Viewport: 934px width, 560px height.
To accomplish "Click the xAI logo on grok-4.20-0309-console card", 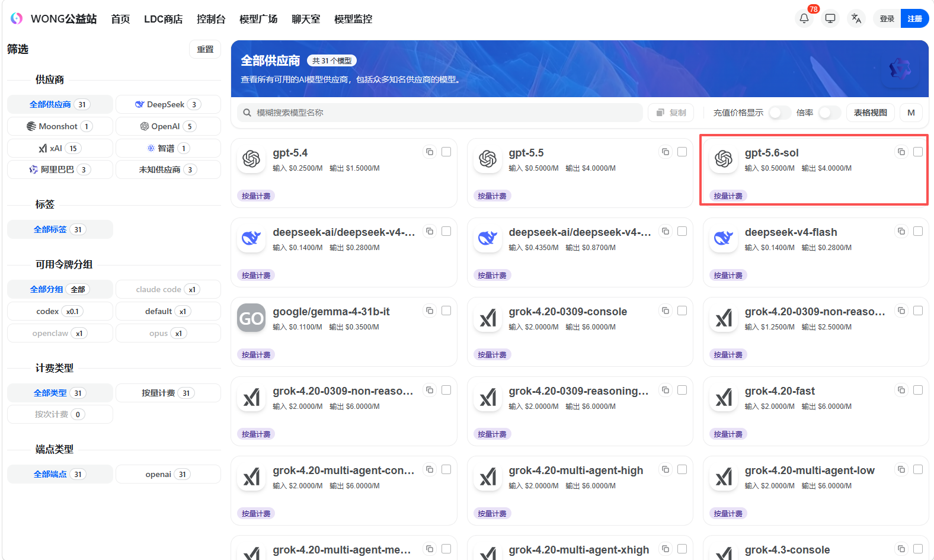I will click(488, 318).
